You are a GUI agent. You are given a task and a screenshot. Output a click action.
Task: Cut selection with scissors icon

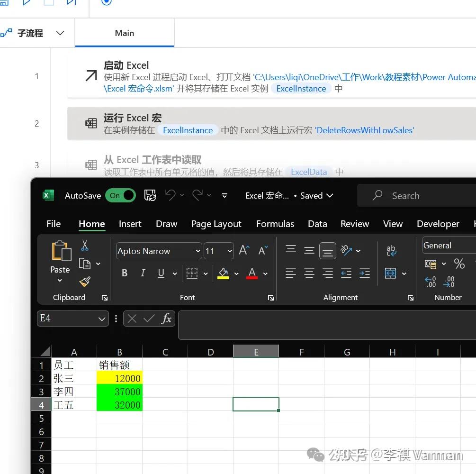pyautogui.click(x=85, y=245)
